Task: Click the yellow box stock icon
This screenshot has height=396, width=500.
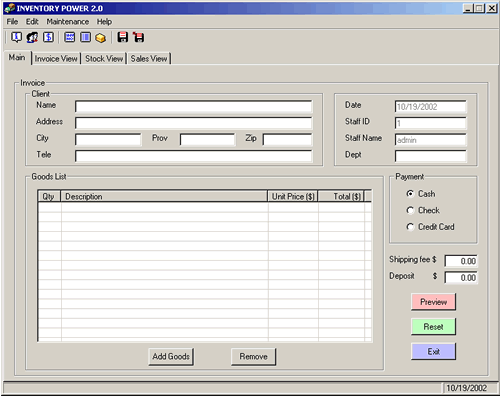Action: click(101, 38)
